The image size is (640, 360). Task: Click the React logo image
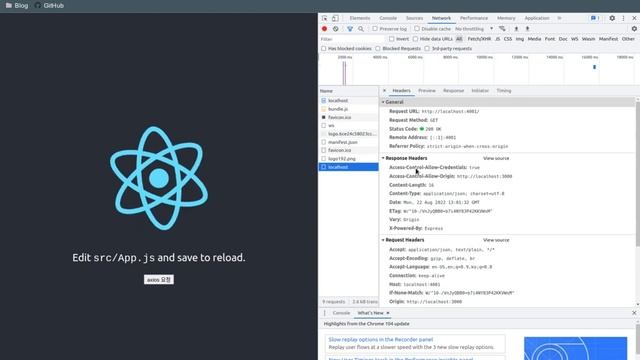coord(159,178)
